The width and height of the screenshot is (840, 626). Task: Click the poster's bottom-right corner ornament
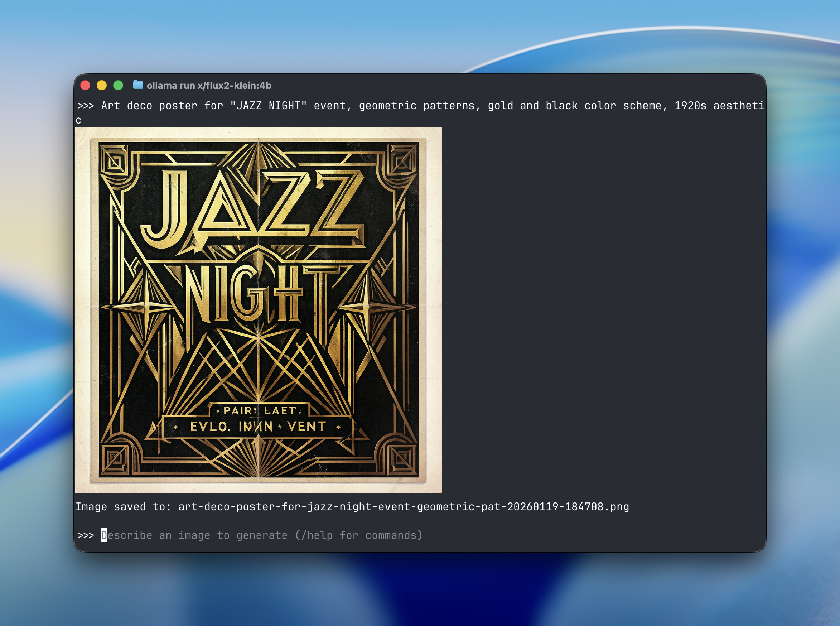pos(402,459)
